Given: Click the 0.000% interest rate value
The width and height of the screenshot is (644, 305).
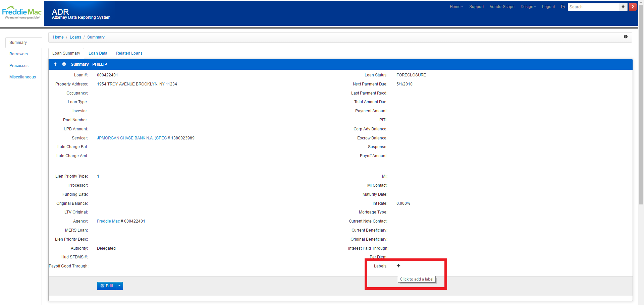Looking at the screenshot, I should coord(403,203).
